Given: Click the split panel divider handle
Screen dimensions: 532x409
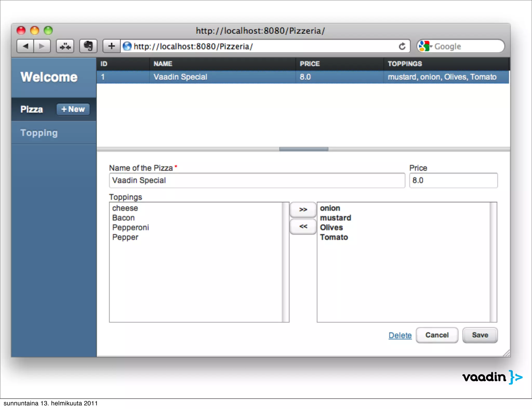Looking at the screenshot, I should click(x=304, y=149).
